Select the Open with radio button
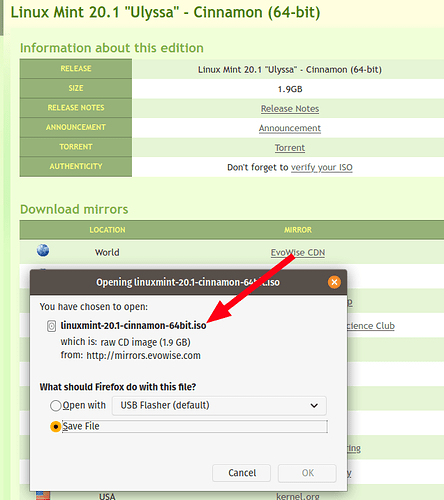 coord(55,406)
